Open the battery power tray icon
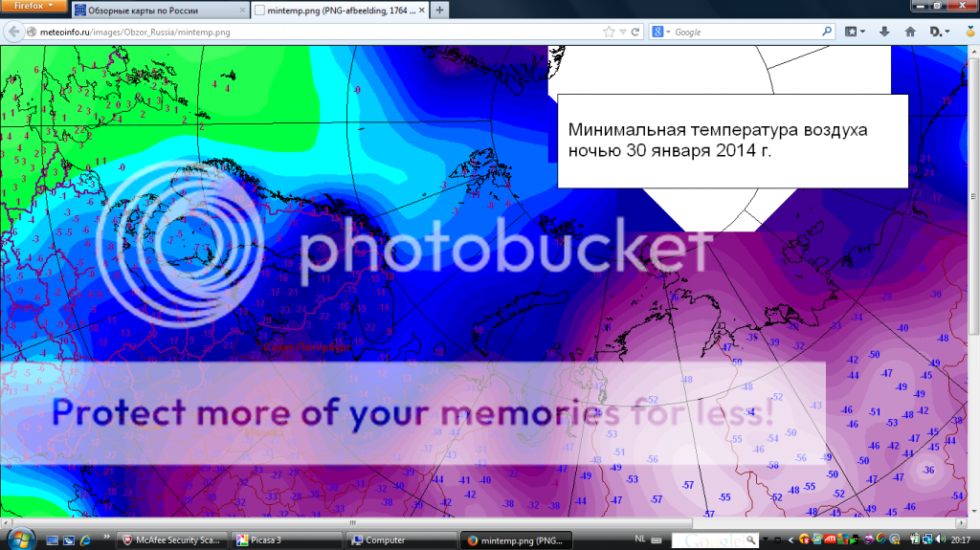Screen dimensions: 980x550 914,539
